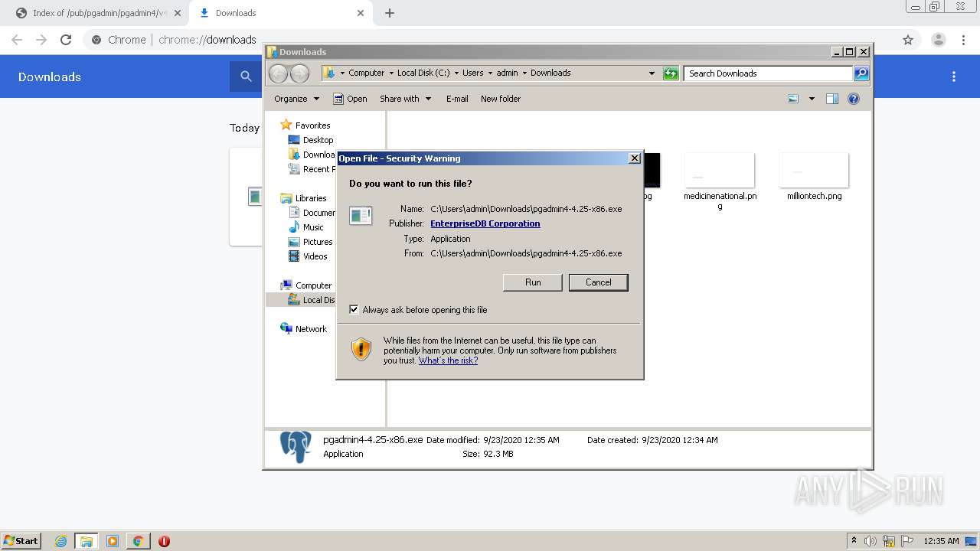Click the Chrome taskbar icon
980x551 pixels.
[138, 541]
